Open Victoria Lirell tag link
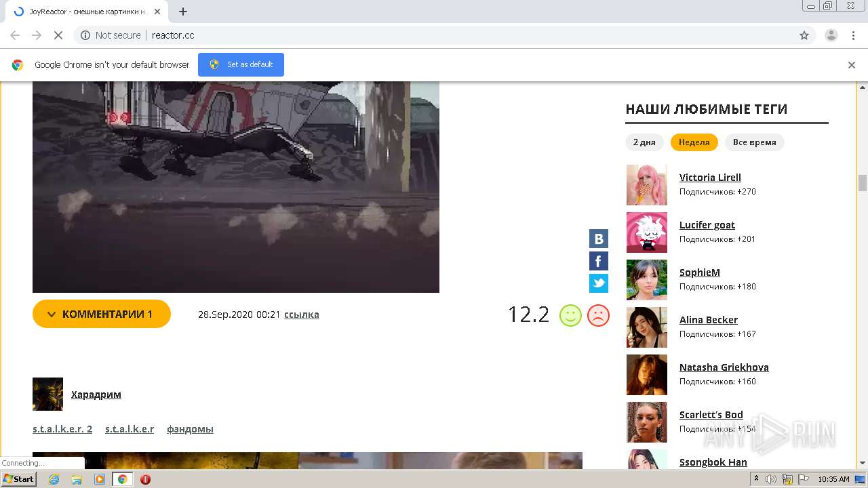 tap(710, 178)
